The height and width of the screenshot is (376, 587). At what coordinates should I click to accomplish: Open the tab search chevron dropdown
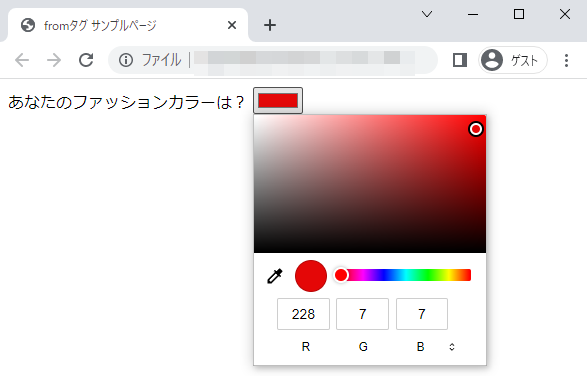pyautogui.click(x=427, y=14)
